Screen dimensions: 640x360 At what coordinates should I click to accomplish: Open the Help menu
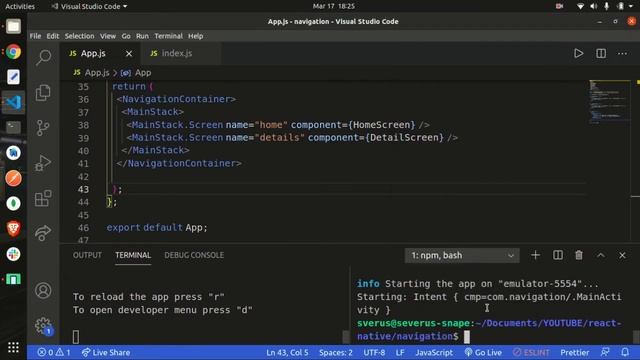coord(196,36)
